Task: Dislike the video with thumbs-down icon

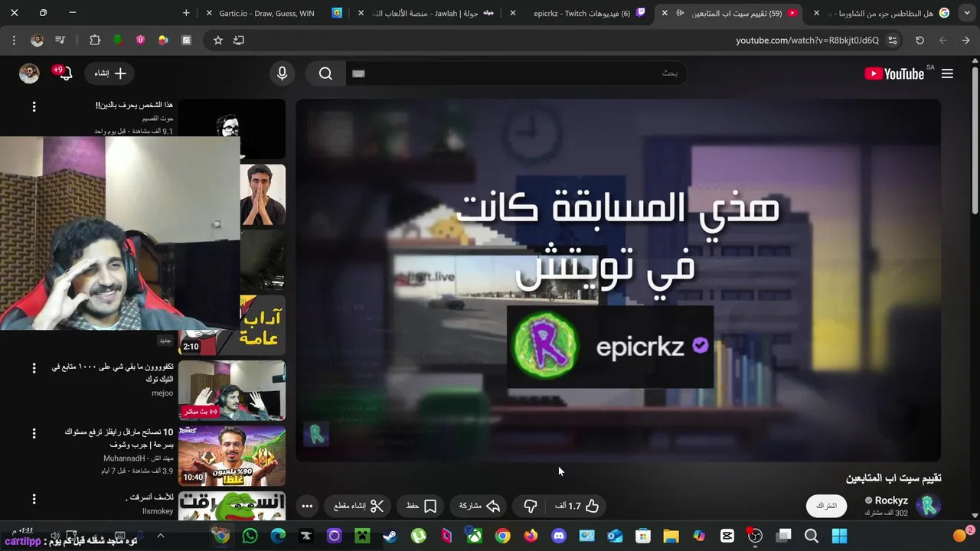Action: click(530, 506)
